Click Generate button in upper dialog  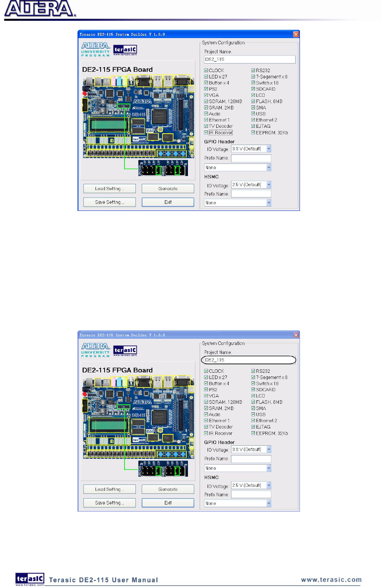(x=168, y=189)
